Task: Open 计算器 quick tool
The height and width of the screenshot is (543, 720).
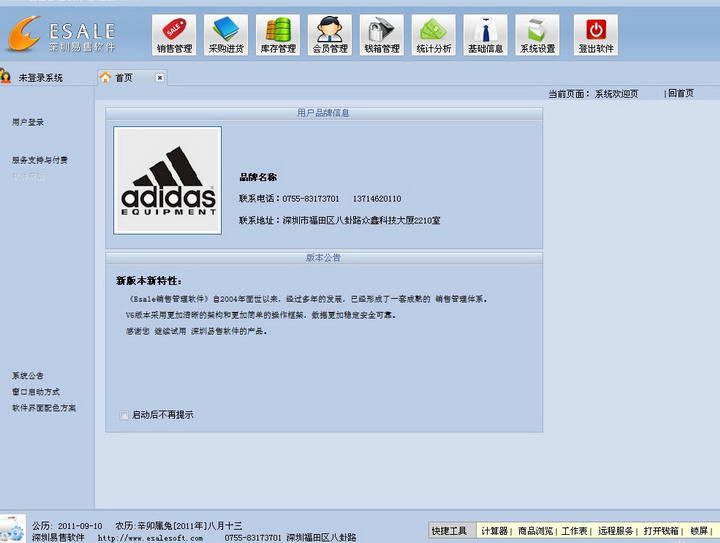Action: [494, 531]
